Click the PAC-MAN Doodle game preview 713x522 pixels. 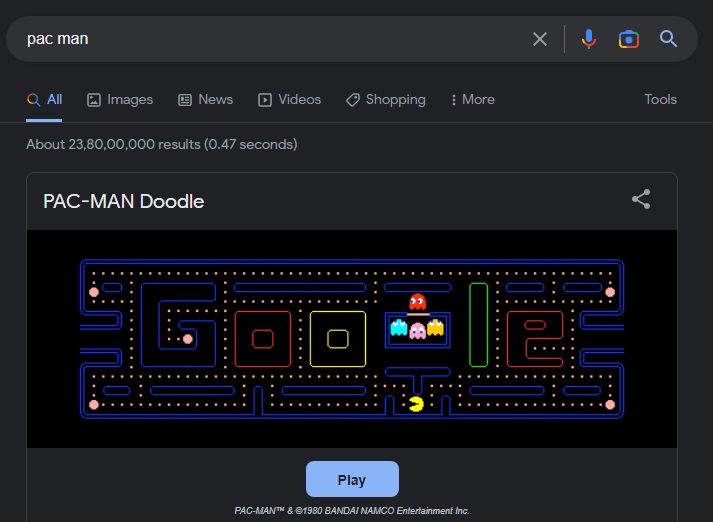(x=352, y=339)
